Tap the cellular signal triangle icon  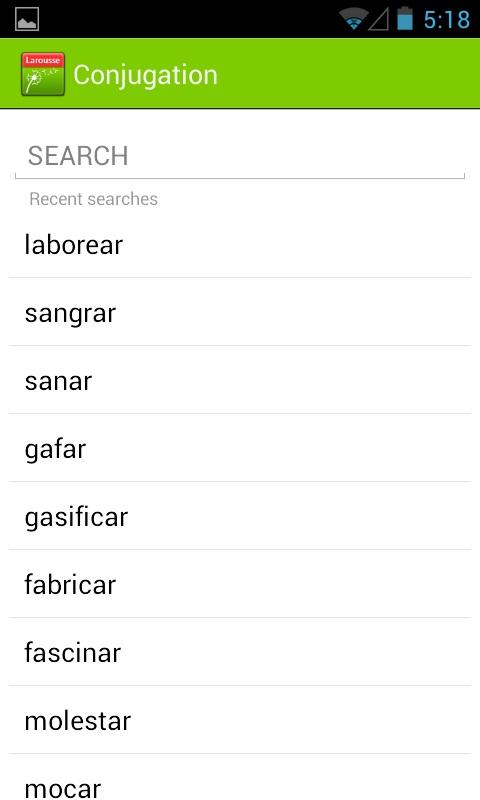click(x=378, y=19)
